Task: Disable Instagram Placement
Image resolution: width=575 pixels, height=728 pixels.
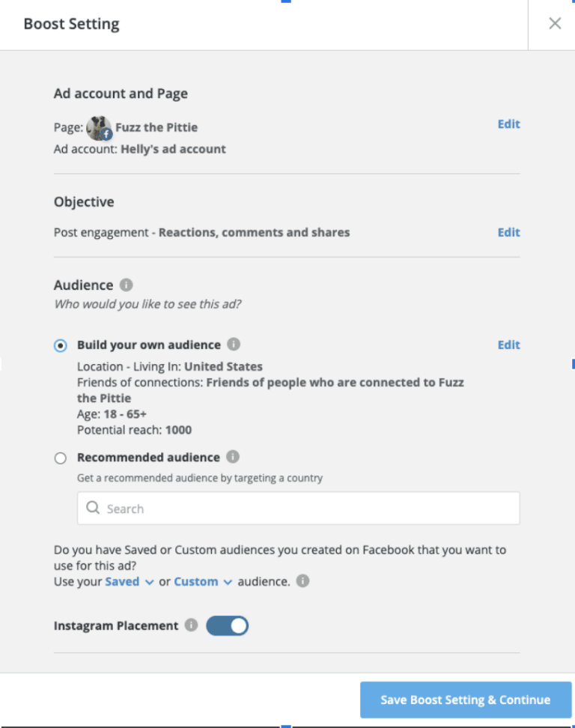Action: [x=227, y=625]
